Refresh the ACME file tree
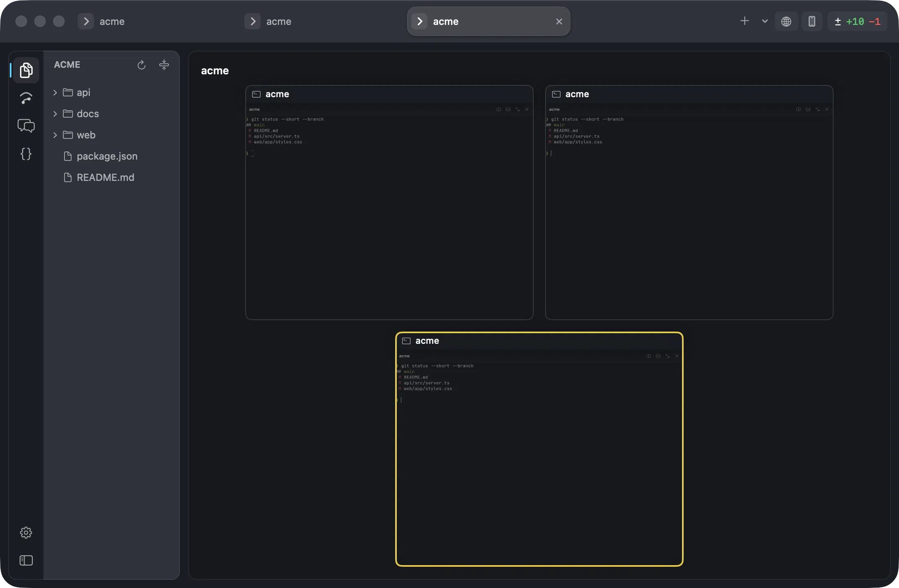The image size is (899, 588). 141,65
